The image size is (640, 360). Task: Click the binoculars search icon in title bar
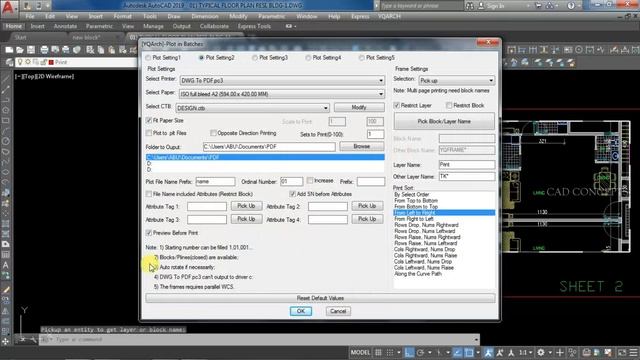click(x=470, y=6)
